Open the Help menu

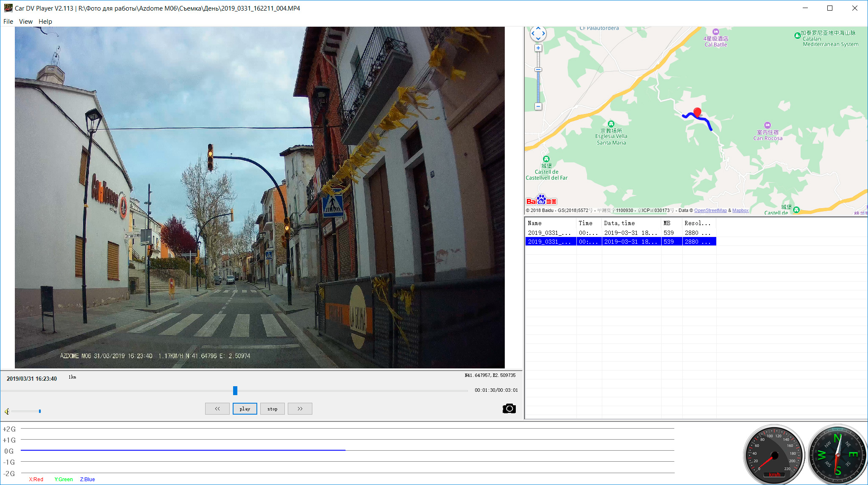[x=45, y=22]
